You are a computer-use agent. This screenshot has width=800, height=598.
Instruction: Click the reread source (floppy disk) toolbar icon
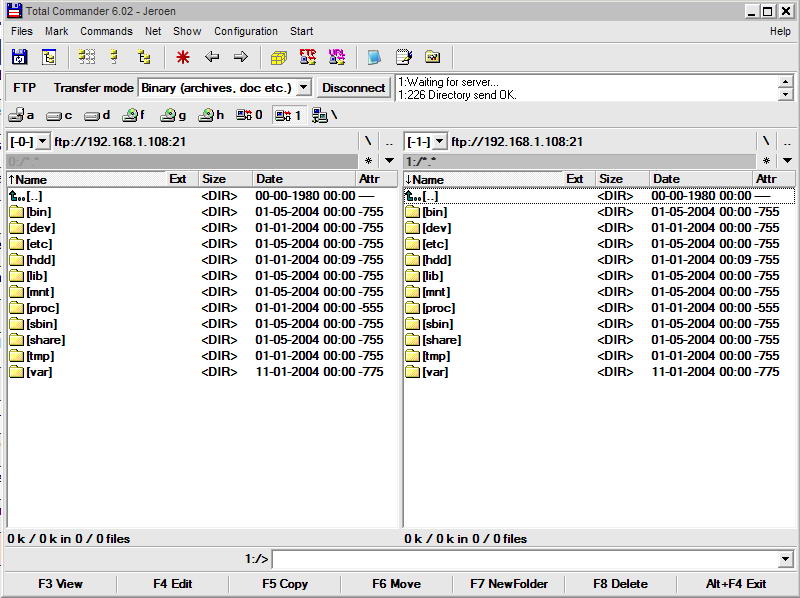[19, 57]
